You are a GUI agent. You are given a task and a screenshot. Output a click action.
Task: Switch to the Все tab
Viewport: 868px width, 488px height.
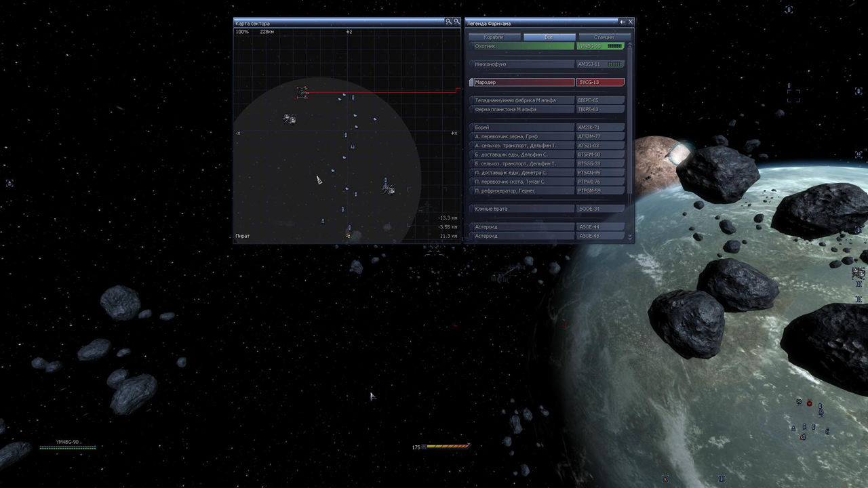click(x=549, y=37)
